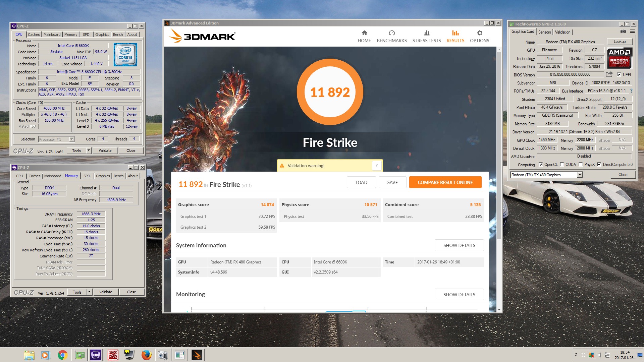Click the 3DMark taskbar icon
Screen dimensions: 644x362
[197, 355]
